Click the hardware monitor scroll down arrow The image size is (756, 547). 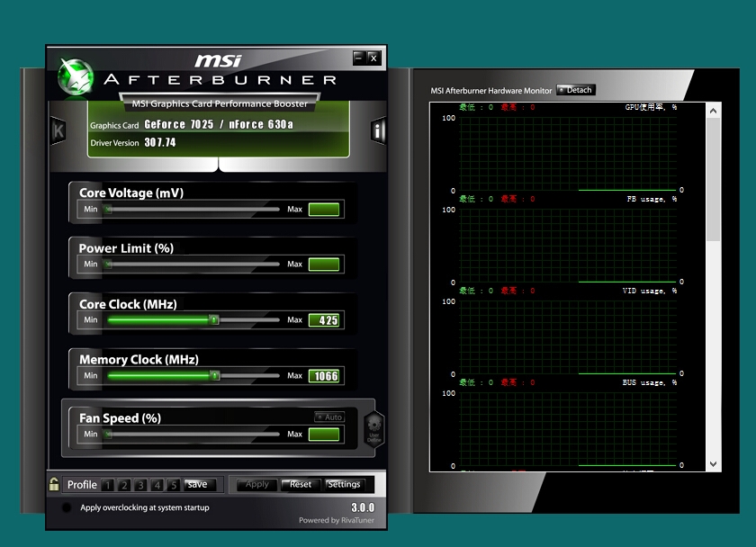[x=714, y=464]
